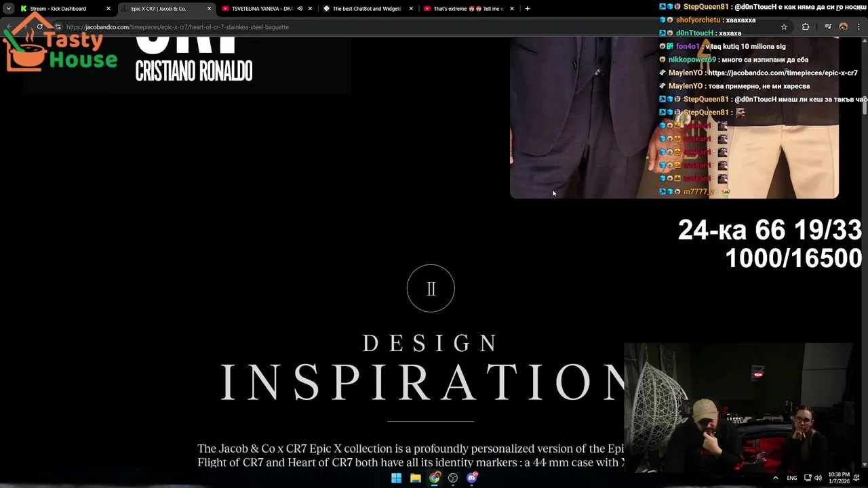
Task: Open the media controls icon
Action: [x=827, y=27]
